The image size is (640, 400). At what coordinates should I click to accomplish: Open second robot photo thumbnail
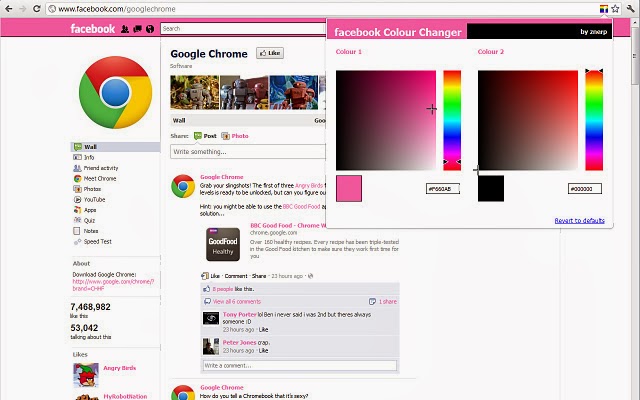[x=244, y=92]
